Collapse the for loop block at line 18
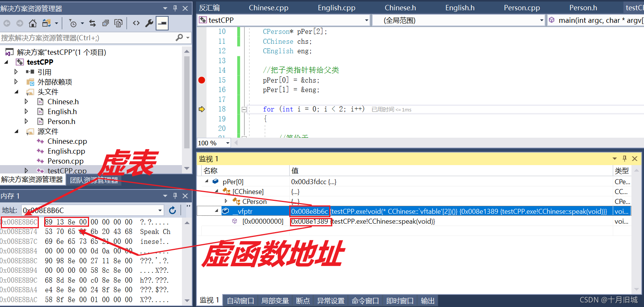The height and width of the screenshot is (307, 644). 244,110
